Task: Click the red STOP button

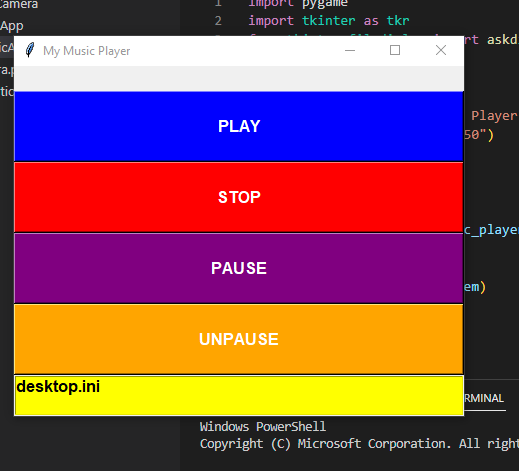Action: pyautogui.click(x=239, y=197)
